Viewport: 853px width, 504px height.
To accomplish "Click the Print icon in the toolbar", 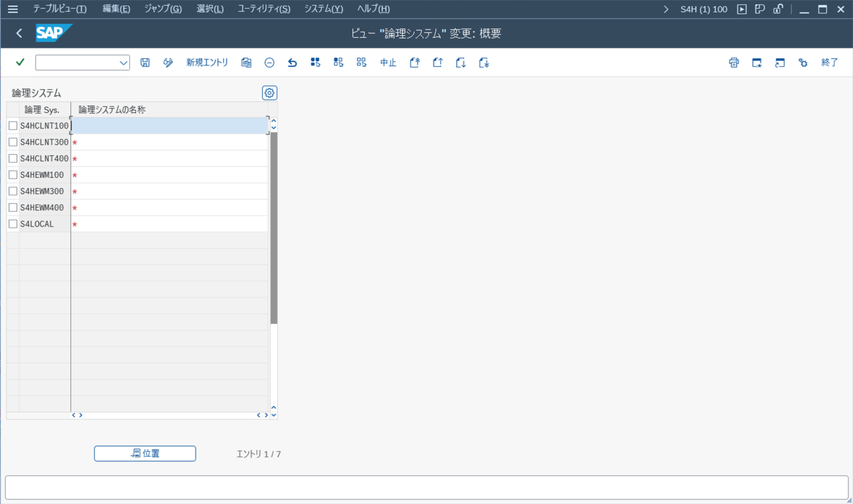I will click(x=734, y=63).
